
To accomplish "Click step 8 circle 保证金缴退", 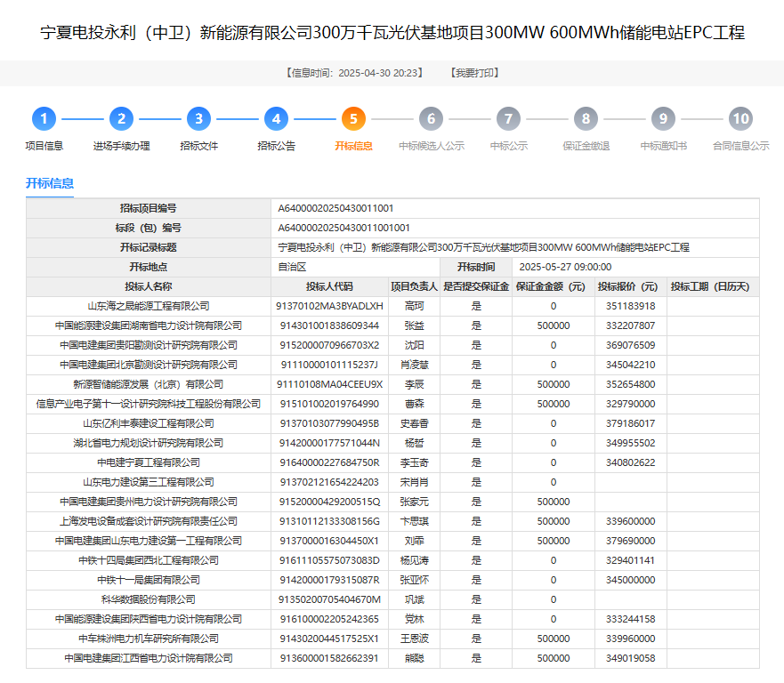I will pos(586,119).
